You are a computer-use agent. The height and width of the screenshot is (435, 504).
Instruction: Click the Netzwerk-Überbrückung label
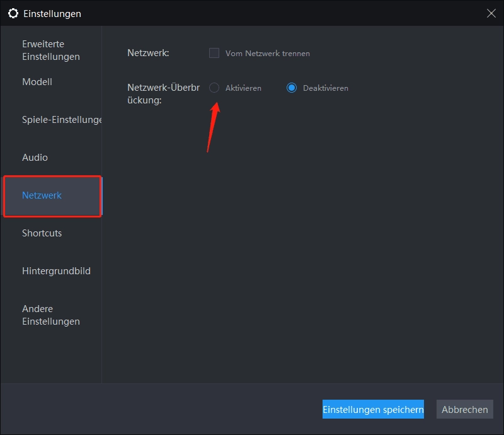tap(163, 94)
